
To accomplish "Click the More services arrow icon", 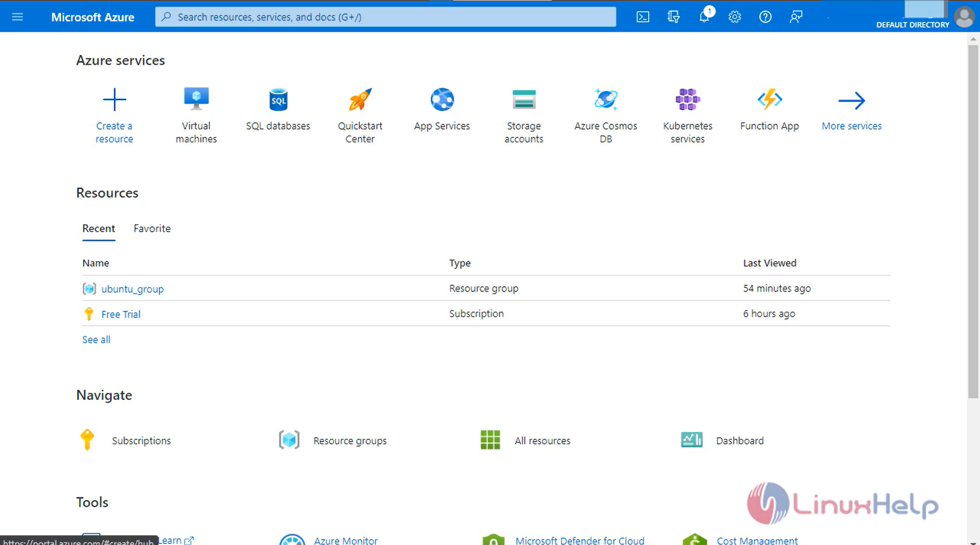I will tap(851, 101).
